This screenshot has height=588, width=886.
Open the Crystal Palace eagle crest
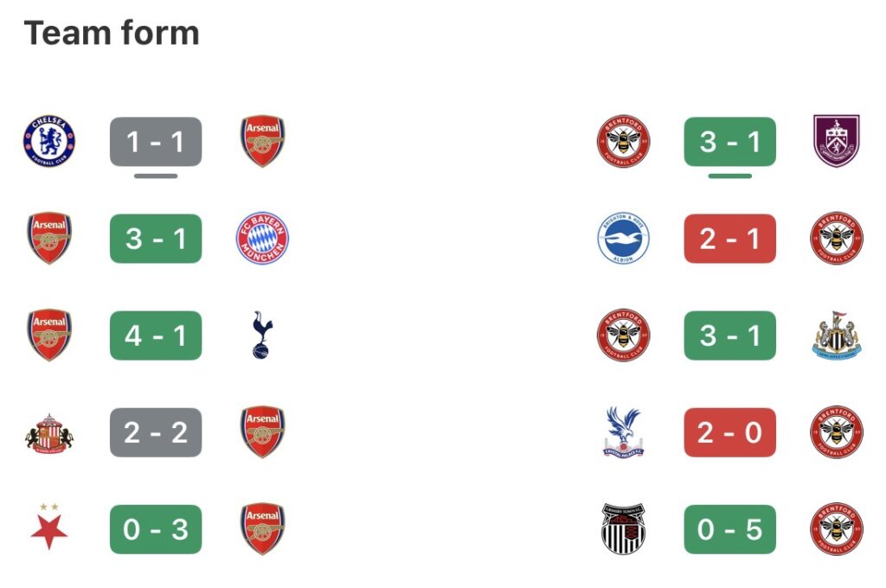coord(623,432)
